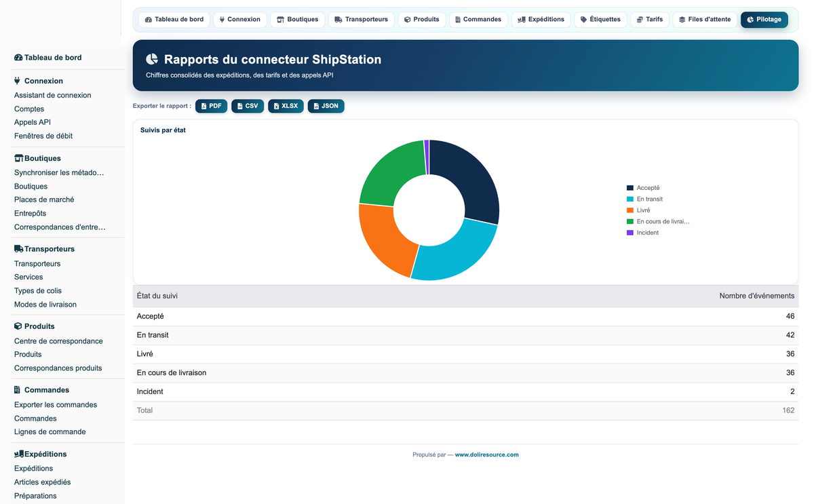Click the État du suivi column header
Image resolution: width=814 pixels, height=504 pixels.
[x=157, y=296]
